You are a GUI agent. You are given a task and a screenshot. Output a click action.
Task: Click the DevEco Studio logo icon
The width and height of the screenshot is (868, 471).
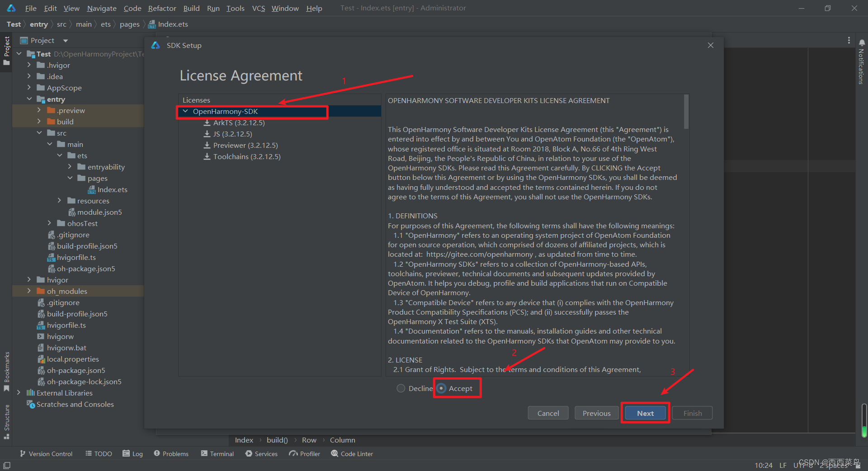click(11, 8)
